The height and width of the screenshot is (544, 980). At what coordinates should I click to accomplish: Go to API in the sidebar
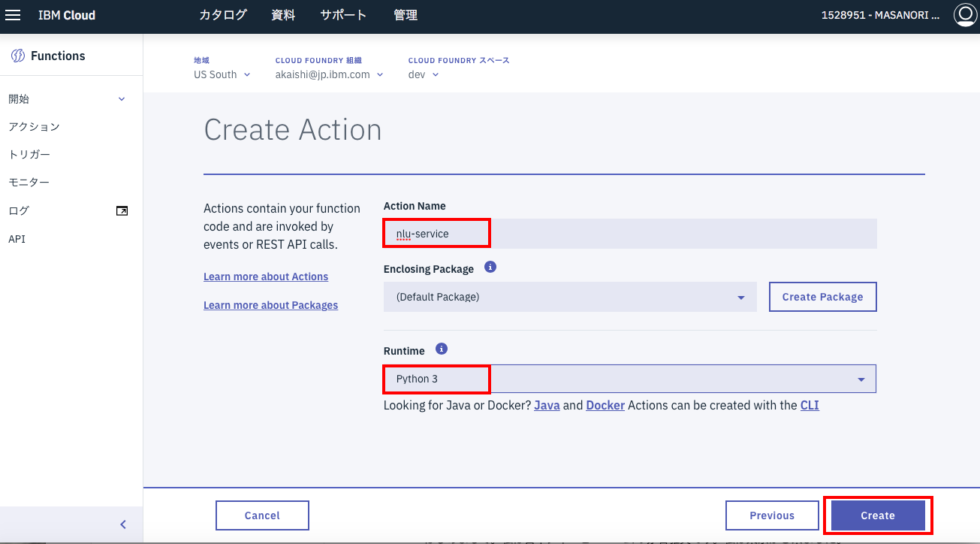(17, 239)
